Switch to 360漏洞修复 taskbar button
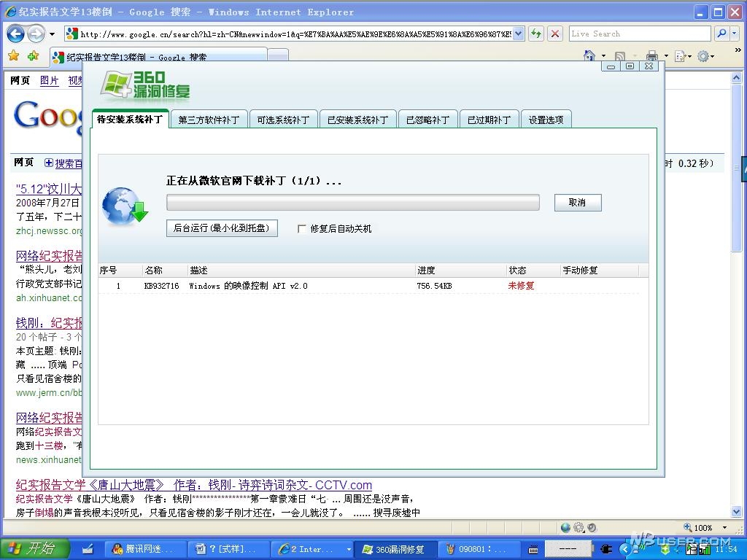 [395, 549]
